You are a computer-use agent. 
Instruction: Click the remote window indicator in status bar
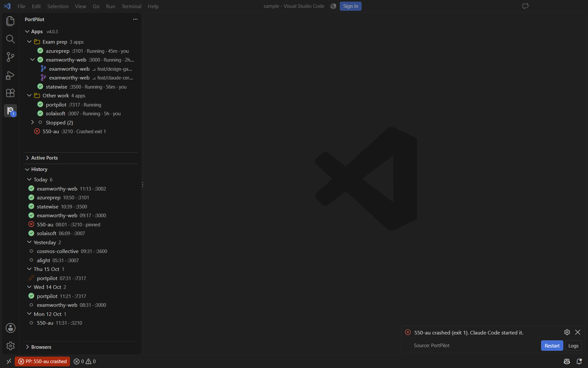[x=9, y=361]
